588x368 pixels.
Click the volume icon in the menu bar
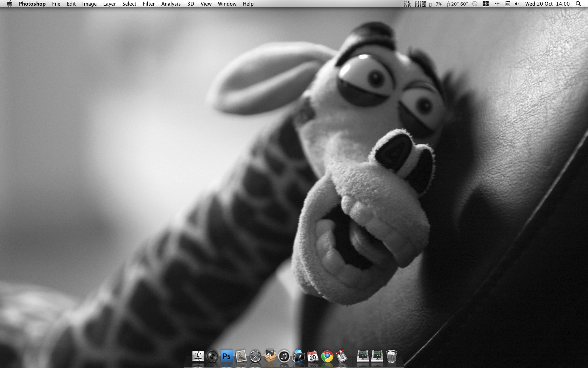(517, 4)
